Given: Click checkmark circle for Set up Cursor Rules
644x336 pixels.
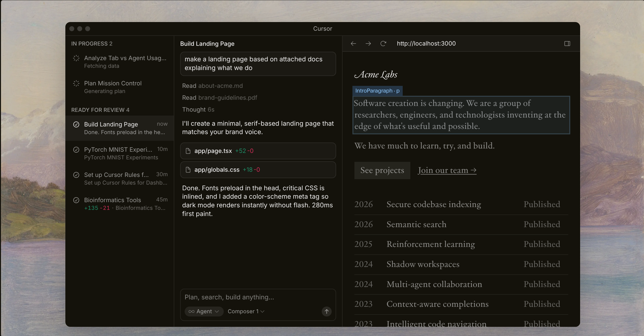Looking at the screenshot, I should point(76,175).
